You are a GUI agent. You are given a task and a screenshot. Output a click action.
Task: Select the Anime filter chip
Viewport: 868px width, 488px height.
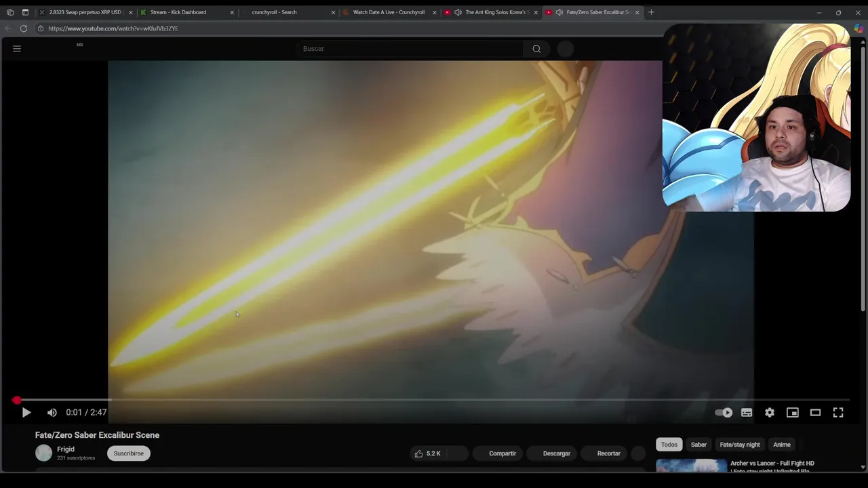(x=782, y=445)
